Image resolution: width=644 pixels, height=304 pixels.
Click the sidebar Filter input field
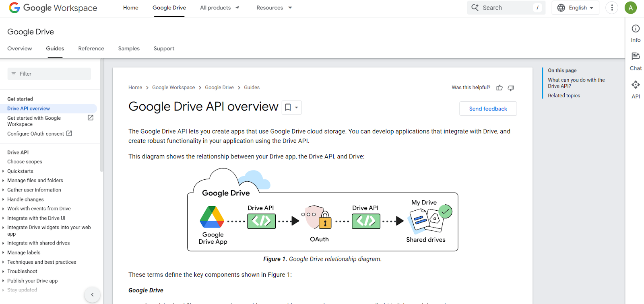[x=49, y=74]
